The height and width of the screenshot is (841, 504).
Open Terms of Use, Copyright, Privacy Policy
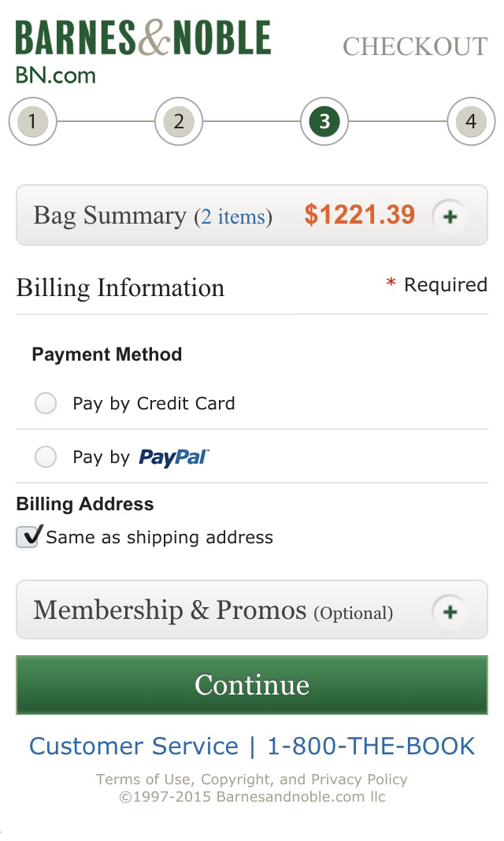pyautogui.click(x=252, y=780)
